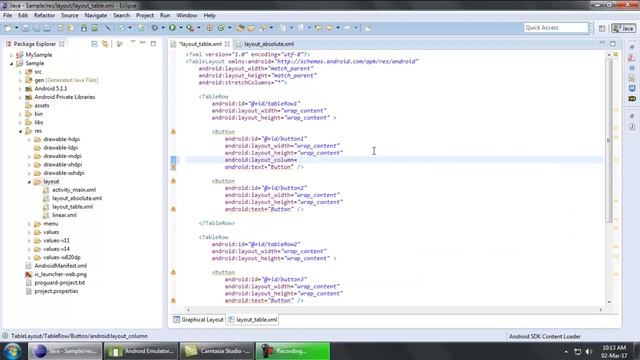Switch to Android Emulator taskbar item

141,351
